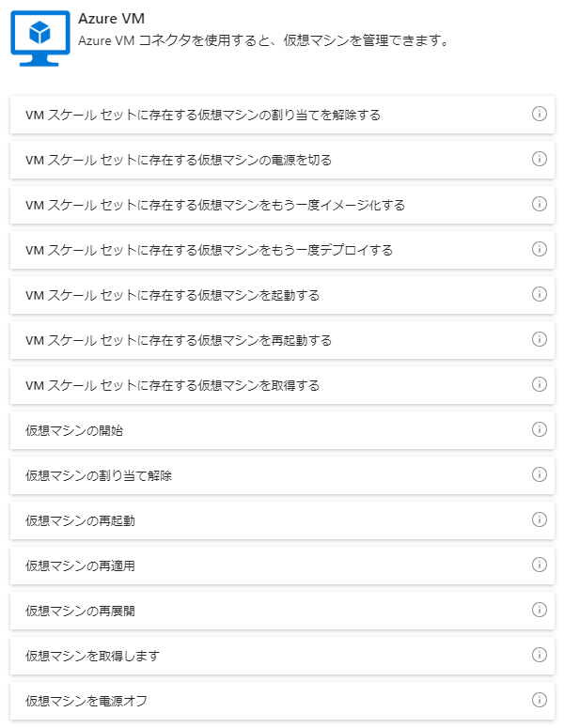The width and height of the screenshot is (564, 728).
Task: View info for もう一度デプロイする action
Action: (539, 249)
